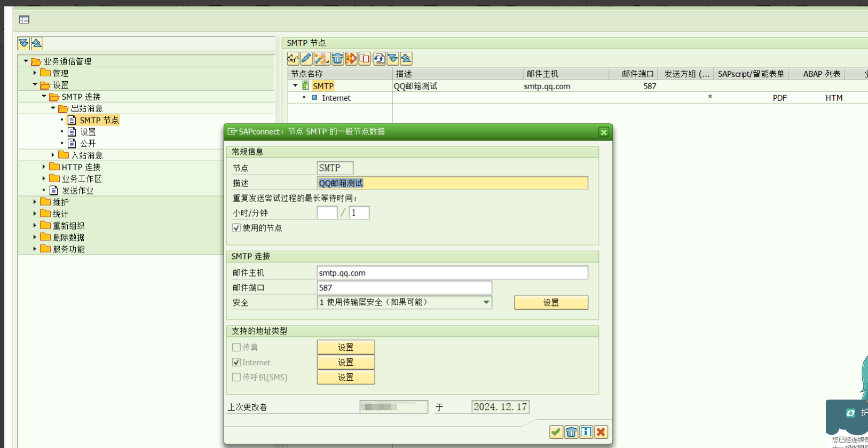Click '设置' button for 传呼机(SMS) row
This screenshot has height=448, width=868.
click(x=346, y=377)
